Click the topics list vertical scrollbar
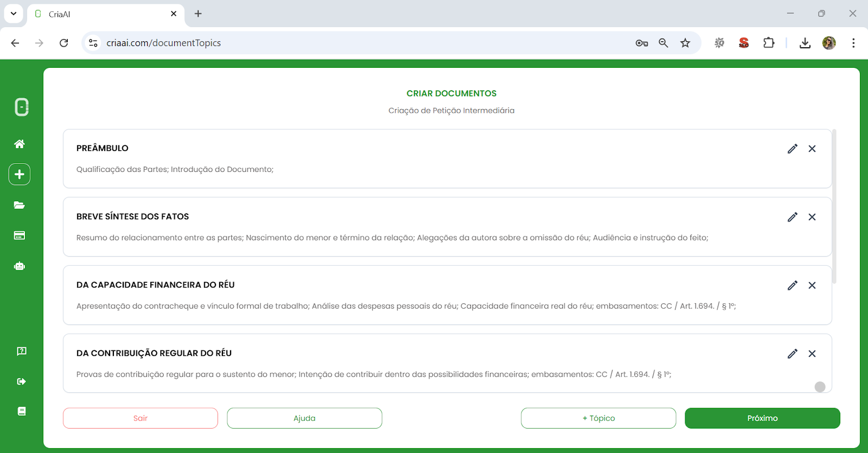 pos(834,206)
